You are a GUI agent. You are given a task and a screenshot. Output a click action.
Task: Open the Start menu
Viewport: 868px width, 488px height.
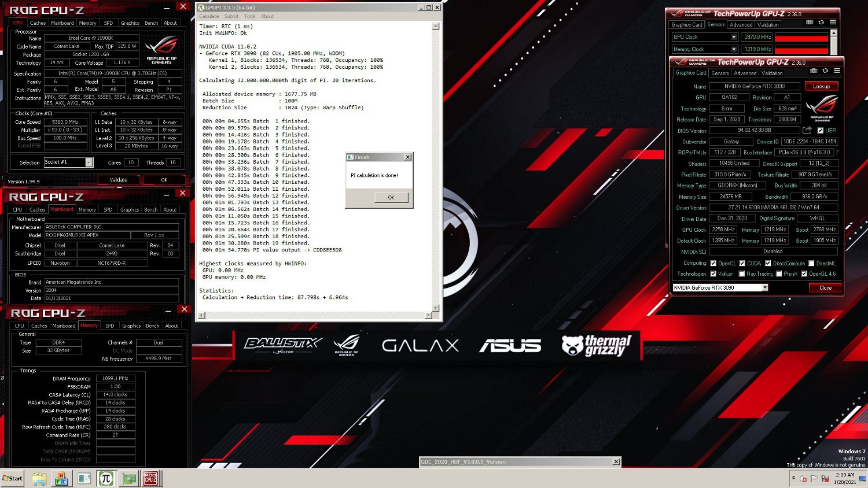(x=12, y=478)
